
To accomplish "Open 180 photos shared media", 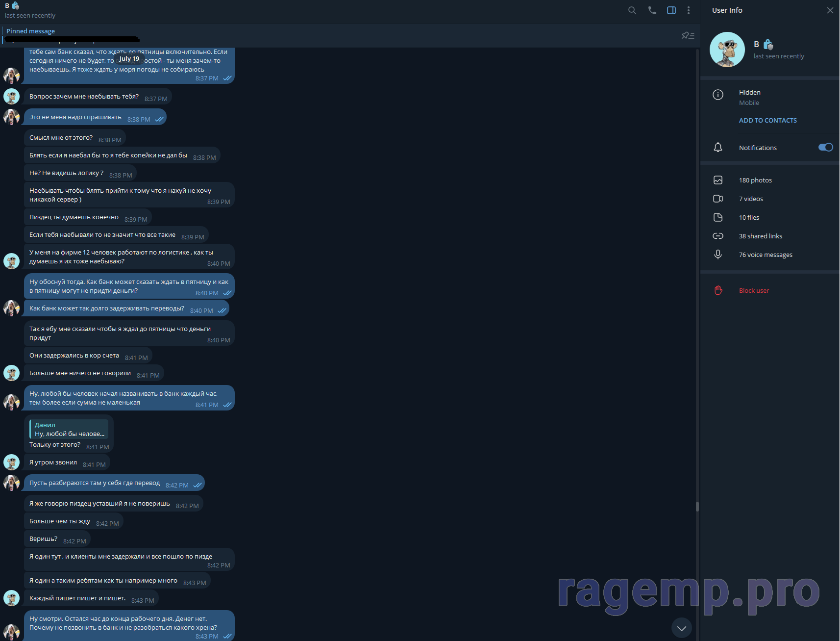I will click(x=755, y=180).
